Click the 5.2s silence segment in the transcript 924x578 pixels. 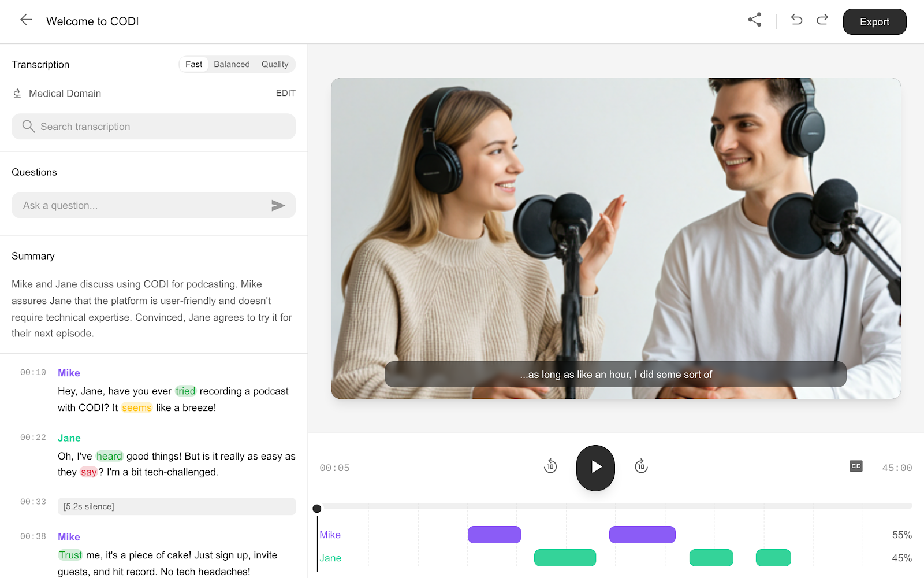click(x=177, y=506)
